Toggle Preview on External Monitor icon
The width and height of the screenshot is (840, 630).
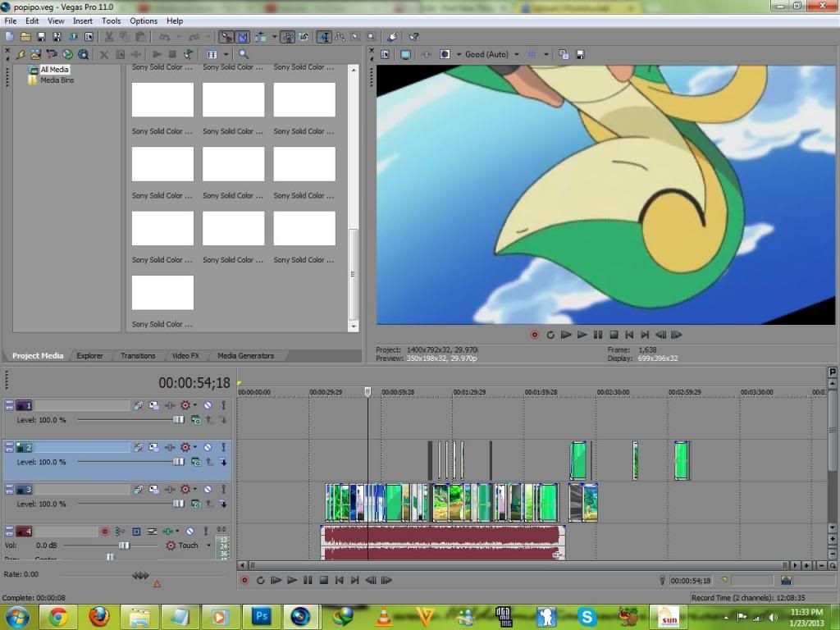click(x=405, y=55)
